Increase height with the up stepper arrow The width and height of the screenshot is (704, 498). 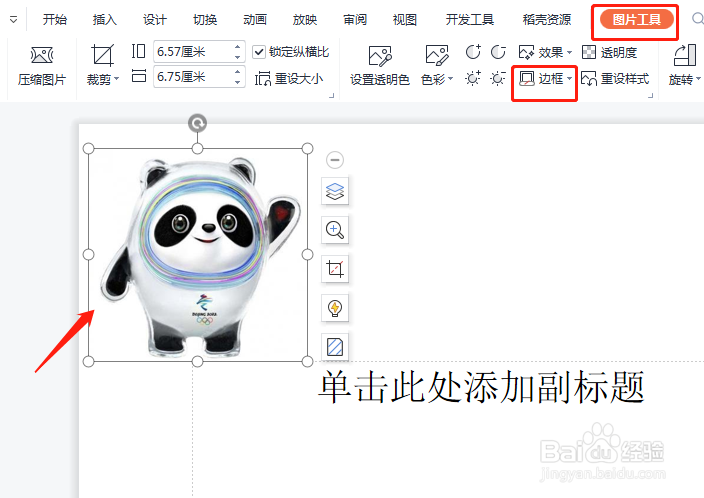click(238, 46)
